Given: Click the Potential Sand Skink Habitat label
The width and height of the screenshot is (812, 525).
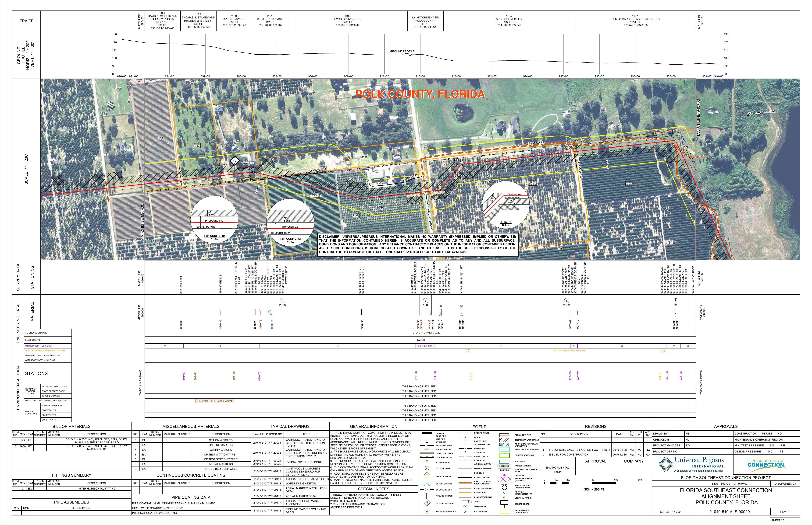Looking at the screenshot, I should pyautogui.click(x=214, y=401).
